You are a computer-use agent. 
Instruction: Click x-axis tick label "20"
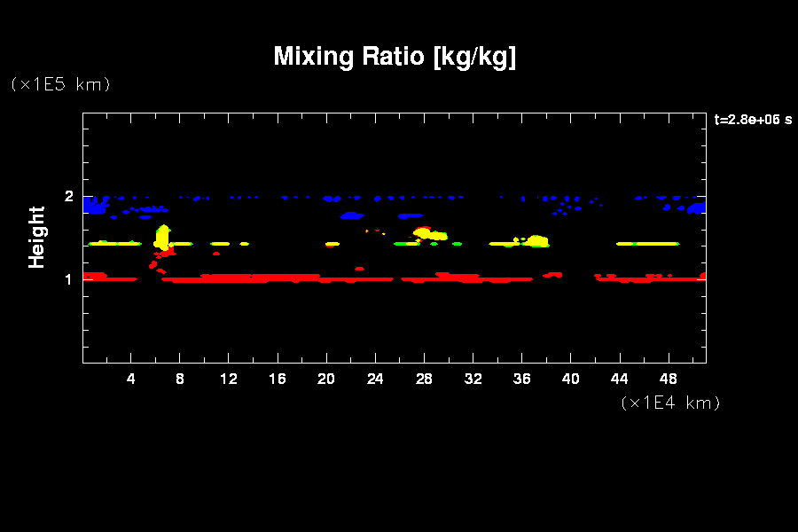[x=326, y=379]
